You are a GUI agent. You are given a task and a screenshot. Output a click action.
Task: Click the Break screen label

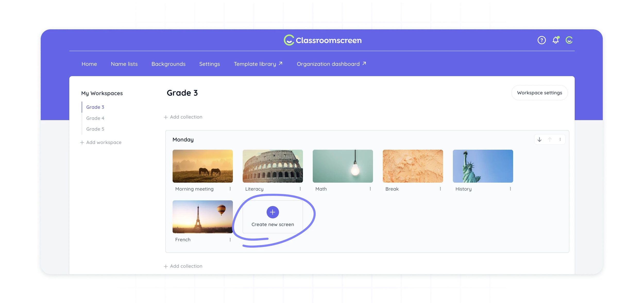click(392, 189)
